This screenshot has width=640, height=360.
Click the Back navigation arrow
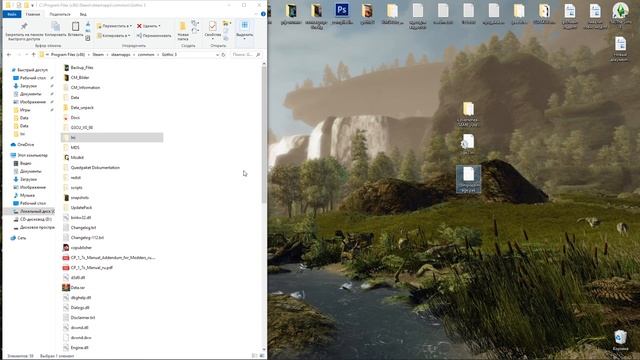pyautogui.click(x=9, y=55)
